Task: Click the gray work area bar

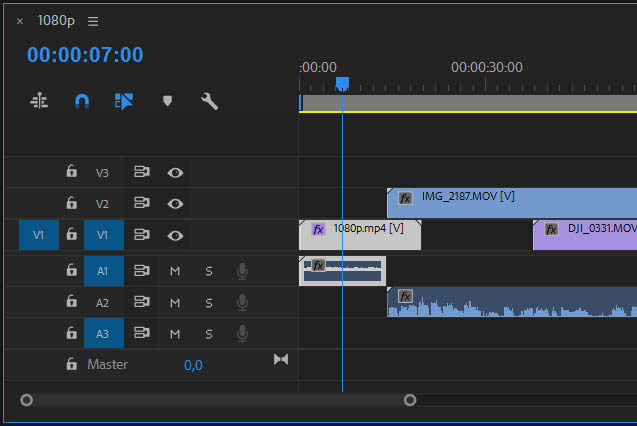Action: pyautogui.click(x=468, y=102)
